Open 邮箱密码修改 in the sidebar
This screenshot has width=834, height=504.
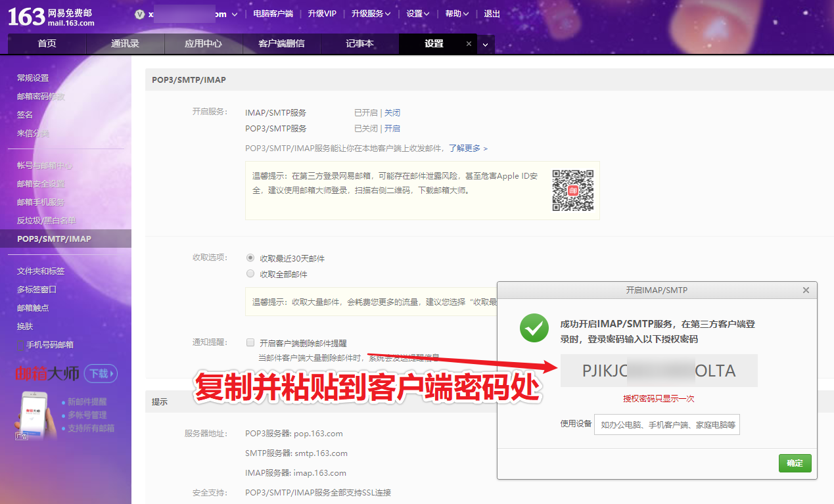click(x=41, y=97)
